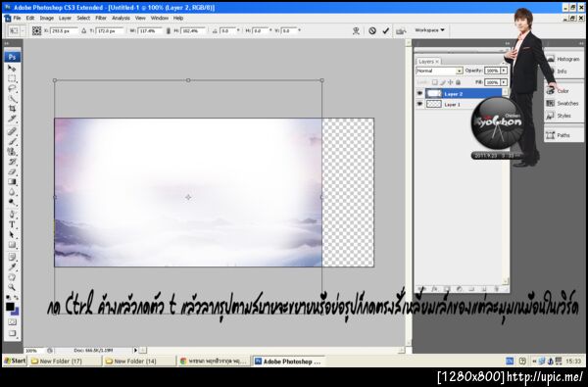This screenshot has height=387, width=588.
Task: Click the foreground color swatch
Action: click(x=10, y=307)
